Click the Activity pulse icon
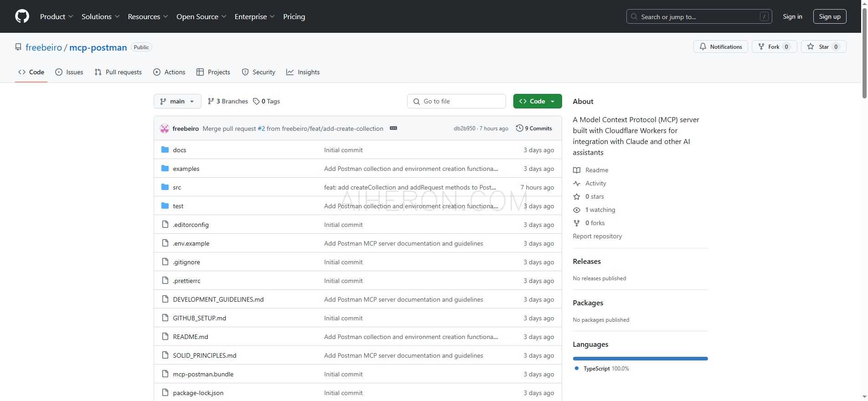The image size is (868, 401). pyautogui.click(x=577, y=183)
